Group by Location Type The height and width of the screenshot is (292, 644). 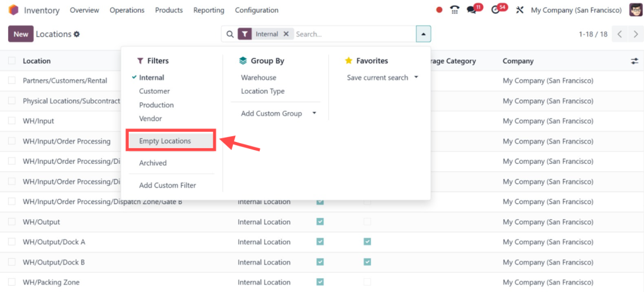point(263,91)
